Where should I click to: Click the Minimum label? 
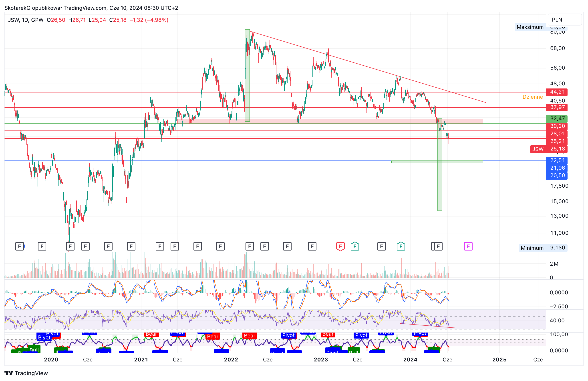coord(532,248)
